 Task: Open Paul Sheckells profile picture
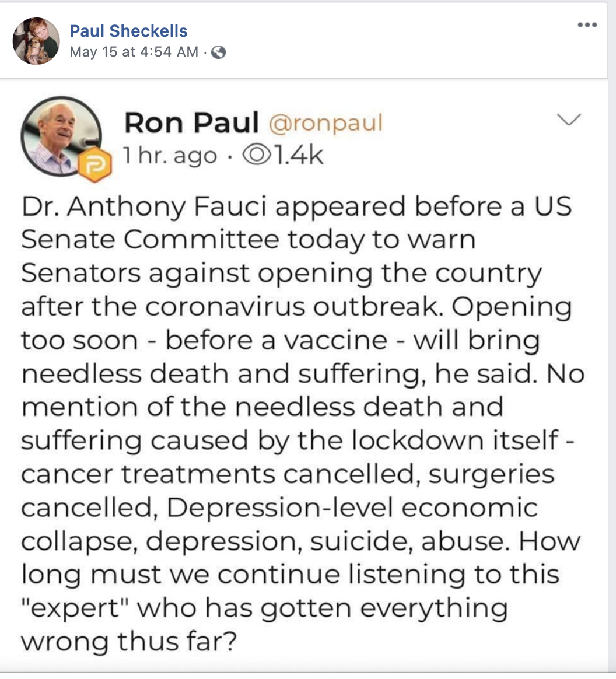36,40
